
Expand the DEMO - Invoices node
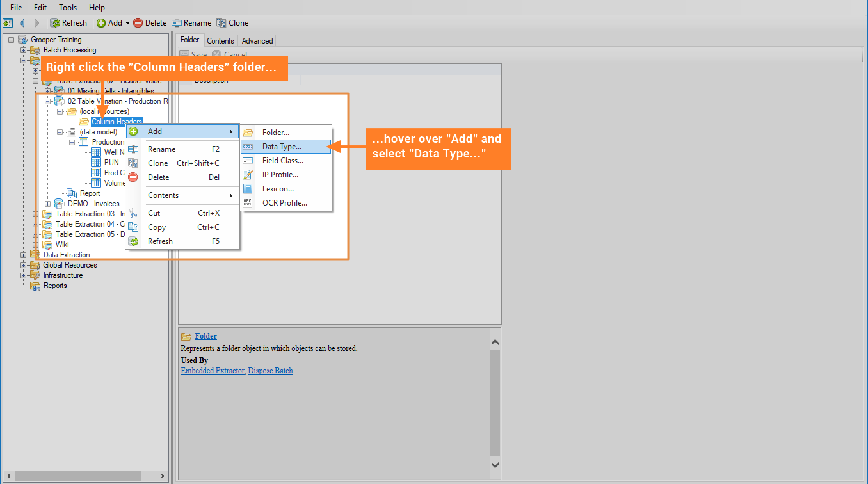(48, 204)
